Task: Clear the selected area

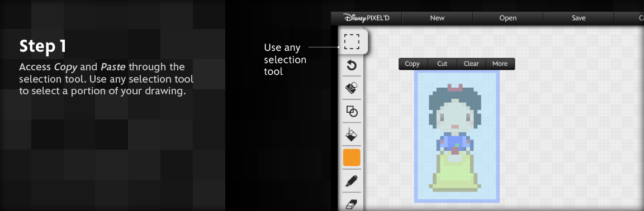Action: (x=471, y=64)
